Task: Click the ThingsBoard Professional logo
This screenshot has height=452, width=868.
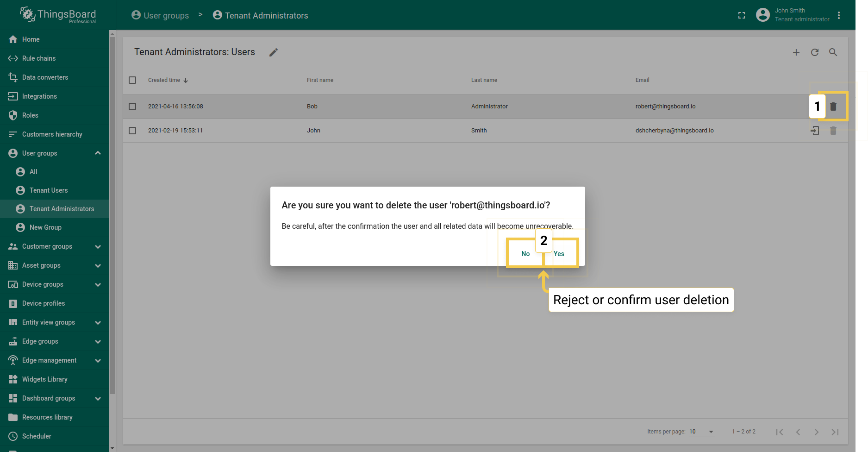Action: pyautogui.click(x=58, y=15)
